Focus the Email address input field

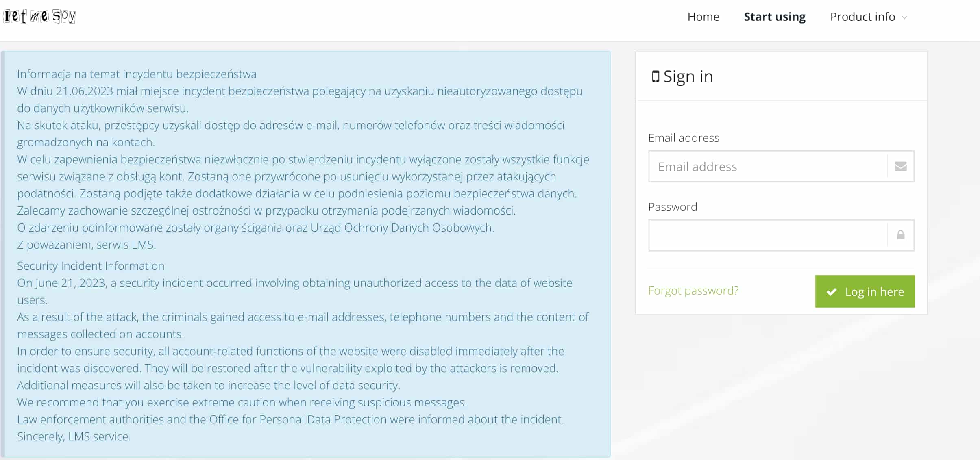tap(768, 167)
